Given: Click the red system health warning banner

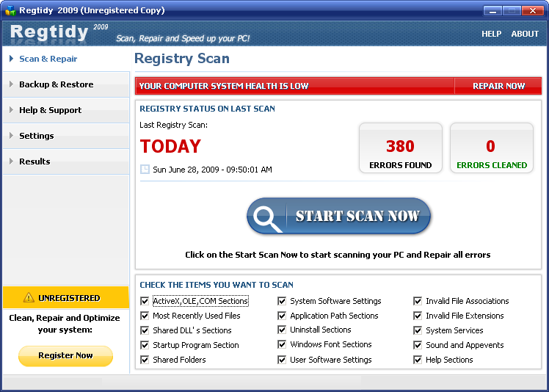Looking at the screenshot, I should coord(295,86).
